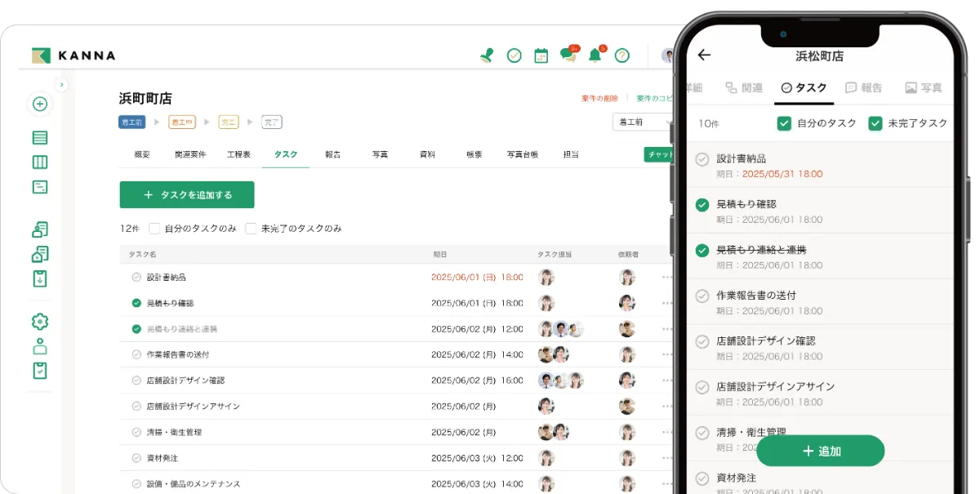Image resolution: width=980 pixels, height=494 pixels.
Task: Open the 着工前 status dropdown
Action: coord(643,122)
